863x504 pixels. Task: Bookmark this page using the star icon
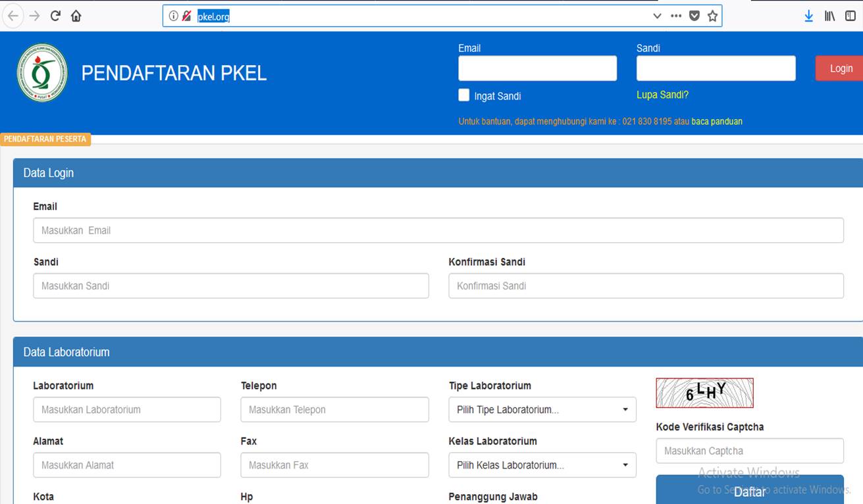tap(712, 16)
